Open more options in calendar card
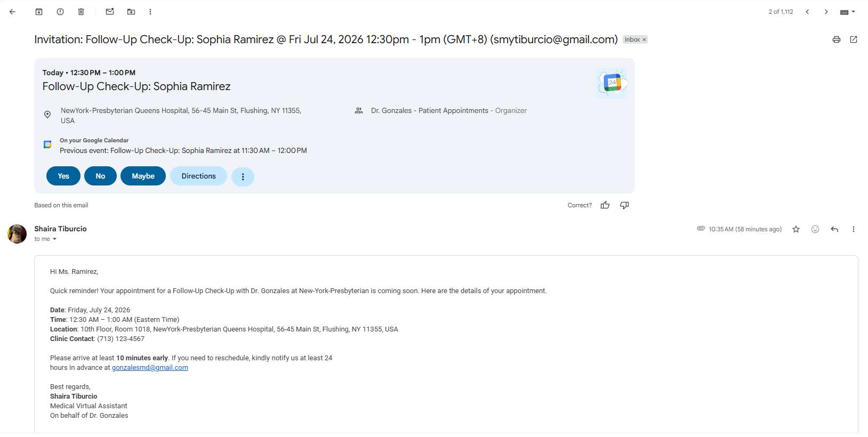Image resolution: width=868 pixels, height=437 pixels. pyautogui.click(x=243, y=176)
